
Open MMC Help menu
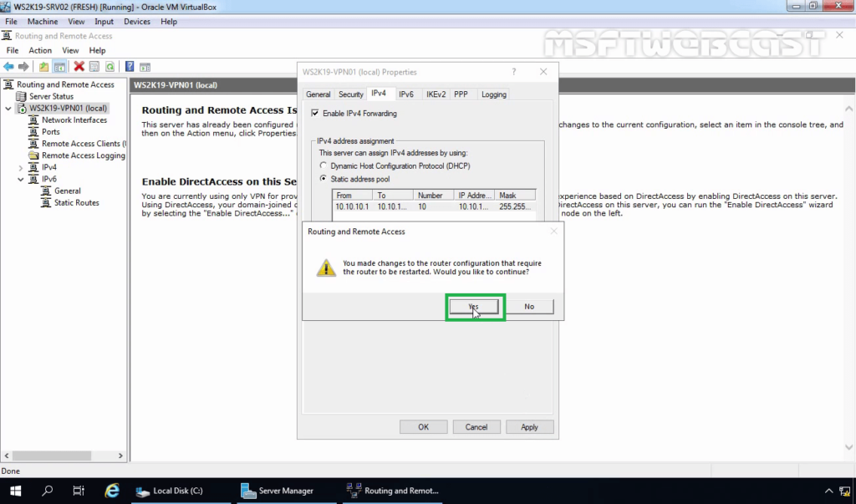coord(97,50)
